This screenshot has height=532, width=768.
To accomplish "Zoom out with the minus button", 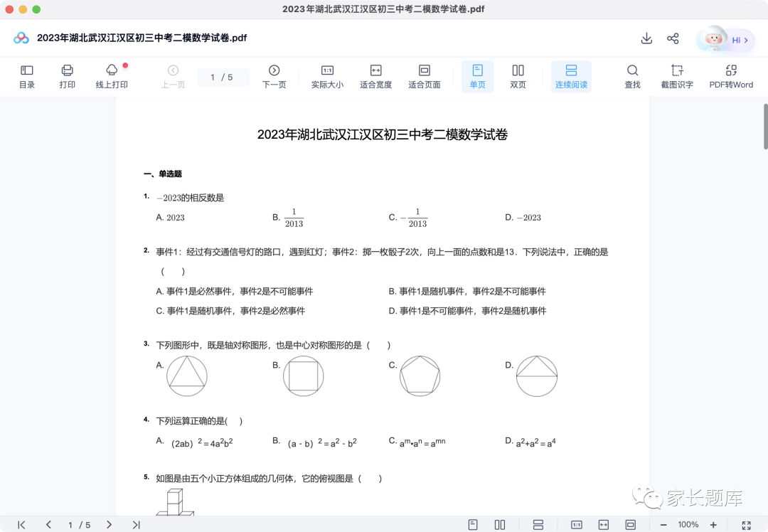I will click(x=663, y=525).
